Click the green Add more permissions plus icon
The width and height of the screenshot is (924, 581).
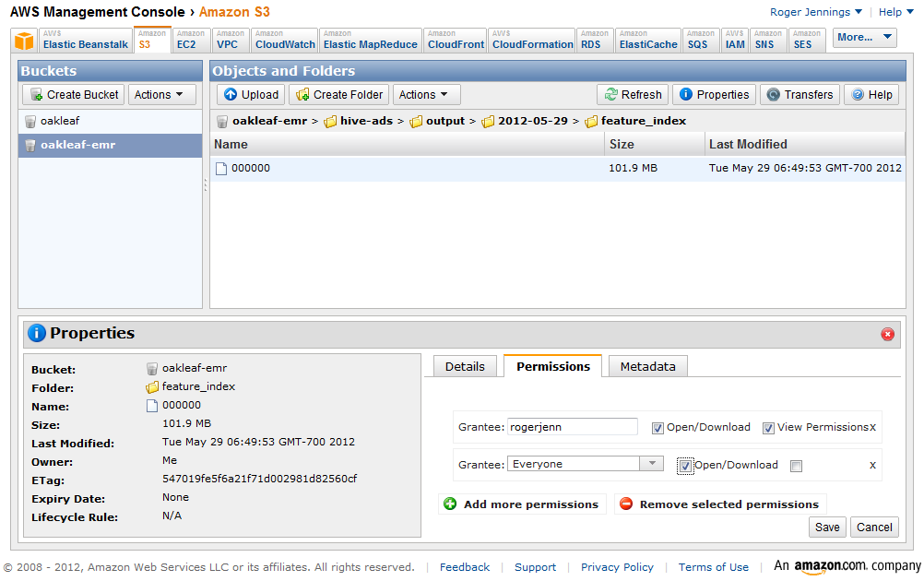coord(450,504)
